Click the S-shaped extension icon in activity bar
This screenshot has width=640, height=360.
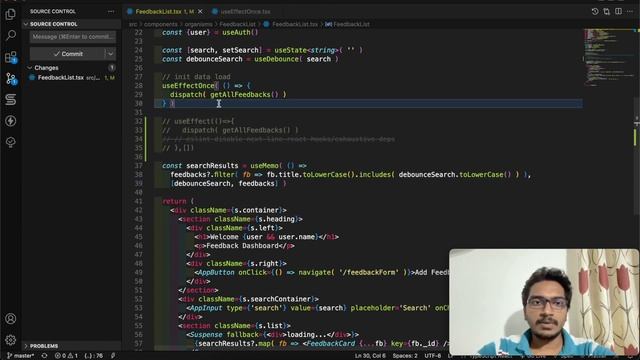tap(11, 100)
